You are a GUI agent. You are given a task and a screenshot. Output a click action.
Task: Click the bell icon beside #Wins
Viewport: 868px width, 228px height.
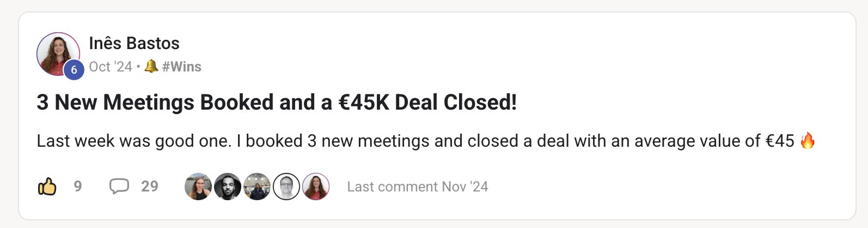pyautogui.click(x=151, y=67)
